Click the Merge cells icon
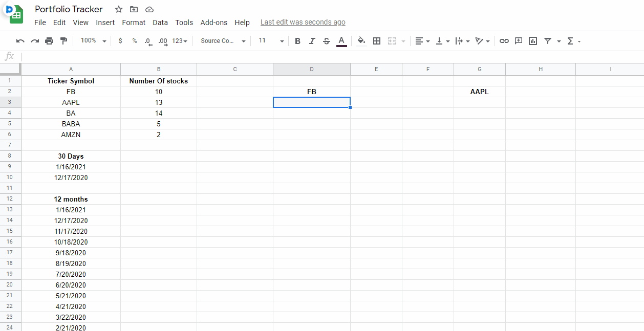Viewport: 644px width, 331px height. coord(392,41)
